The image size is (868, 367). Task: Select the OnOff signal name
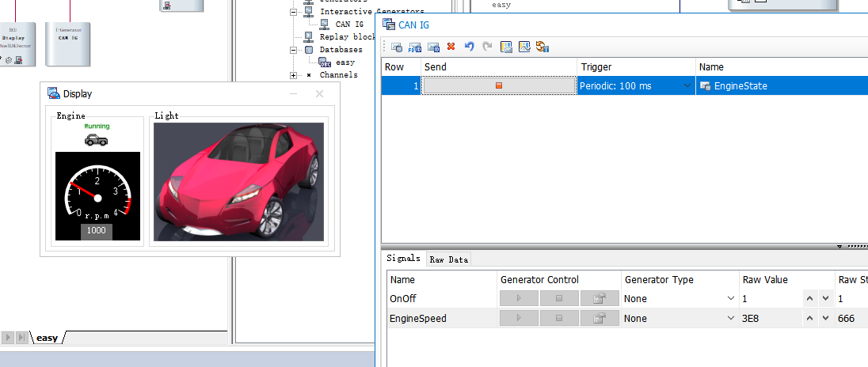coord(403,298)
